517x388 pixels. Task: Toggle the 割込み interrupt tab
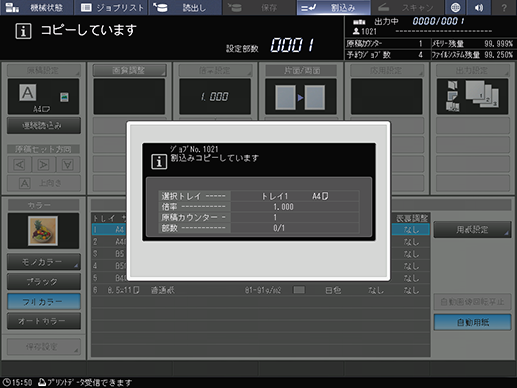point(333,7)
